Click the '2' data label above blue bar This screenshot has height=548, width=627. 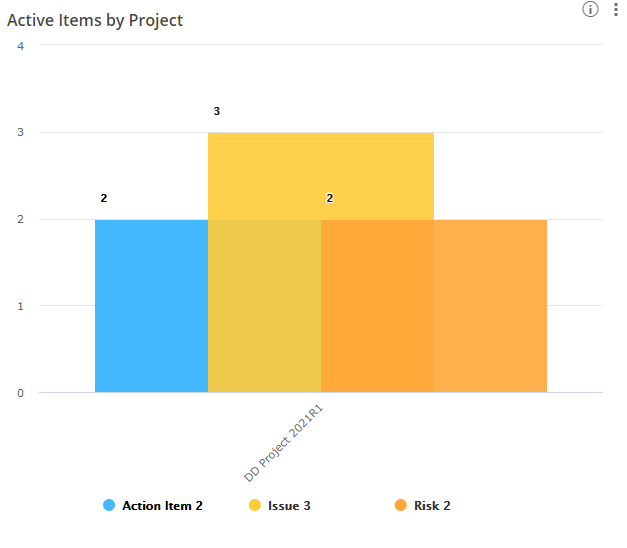point(104,198)
